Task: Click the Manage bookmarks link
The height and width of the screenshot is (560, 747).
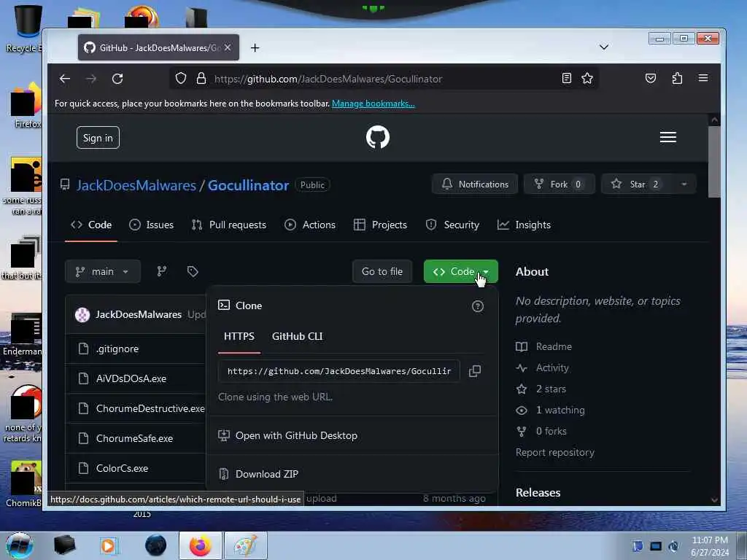Action: pos(373,104)
